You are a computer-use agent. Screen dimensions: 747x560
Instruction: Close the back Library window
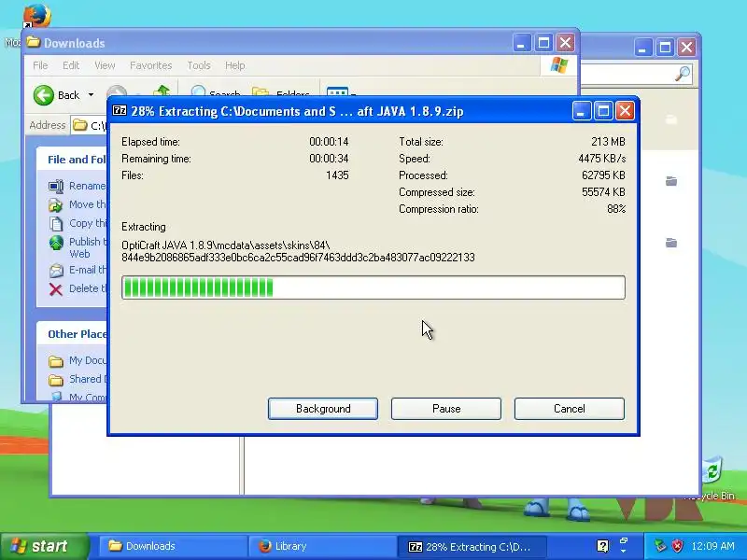[686, 48]
